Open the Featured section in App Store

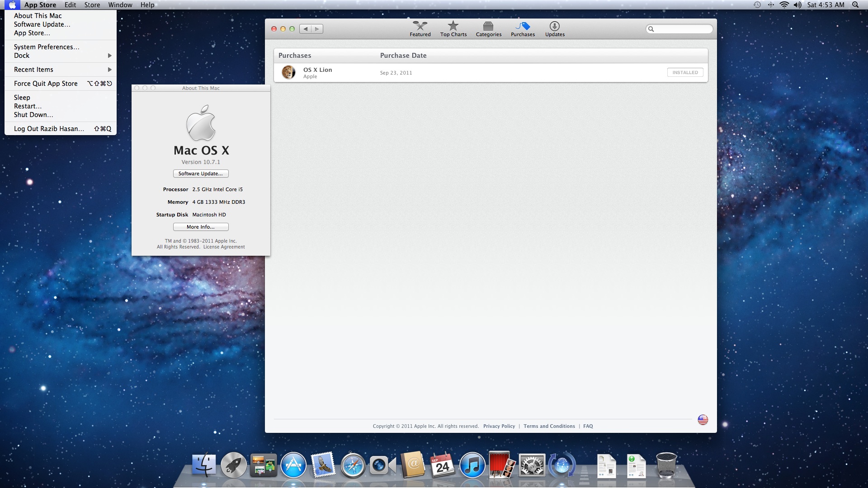point(420,28)
